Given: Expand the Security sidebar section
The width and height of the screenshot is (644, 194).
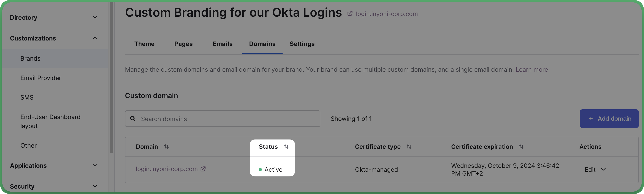Looking at the screenshot, I should coord(95,186).
